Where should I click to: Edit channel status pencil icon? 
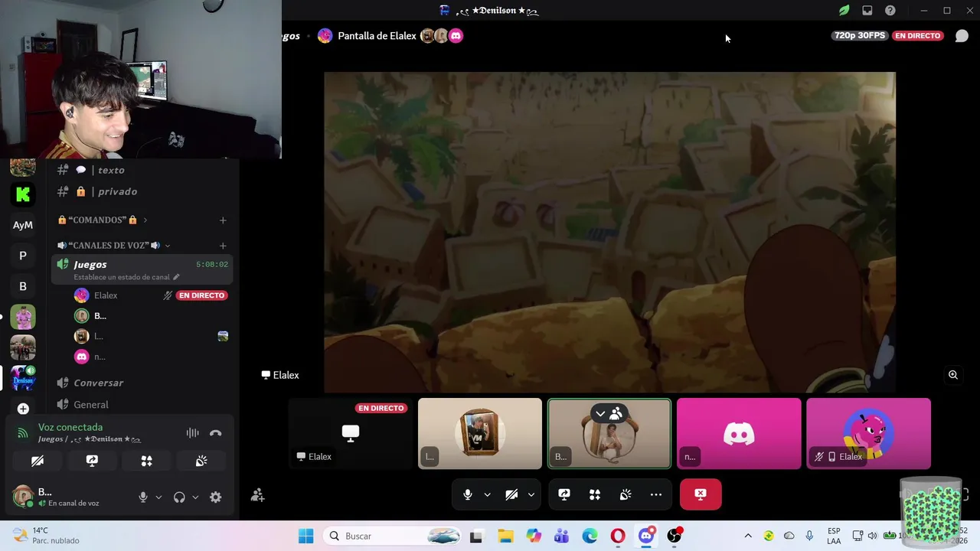(176, 277)
